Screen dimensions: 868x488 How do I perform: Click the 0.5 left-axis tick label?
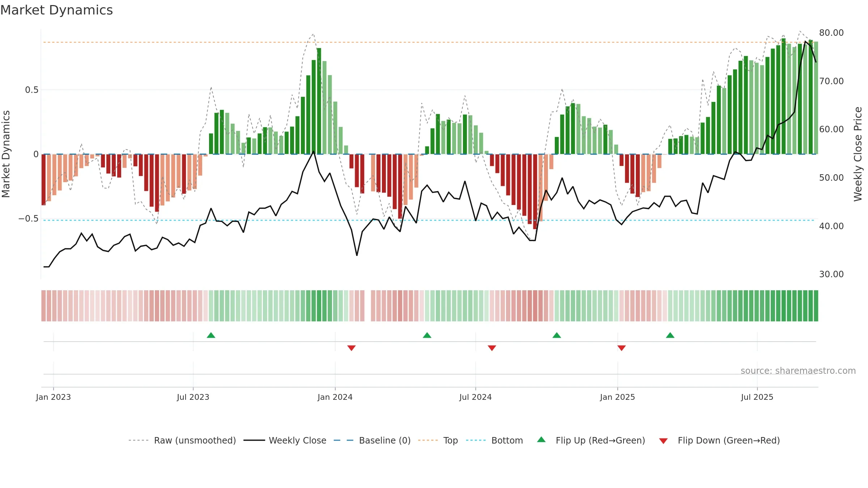point(32,90)
